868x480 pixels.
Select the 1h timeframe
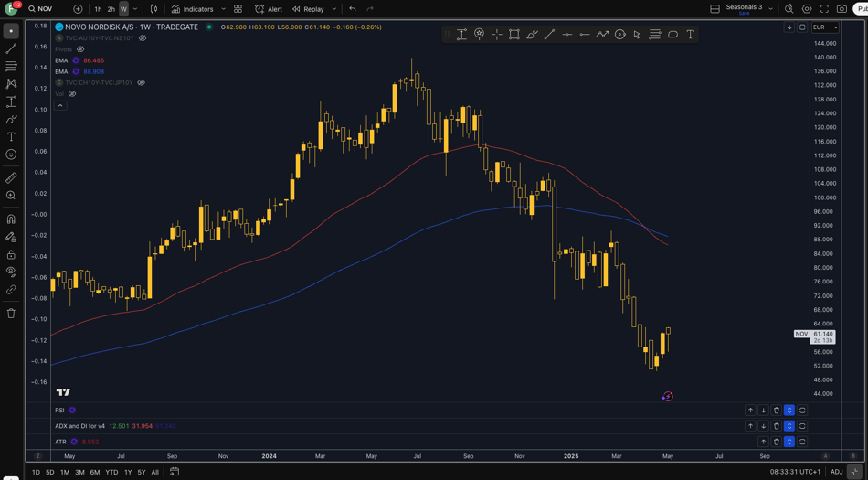(x=98, y=9)
